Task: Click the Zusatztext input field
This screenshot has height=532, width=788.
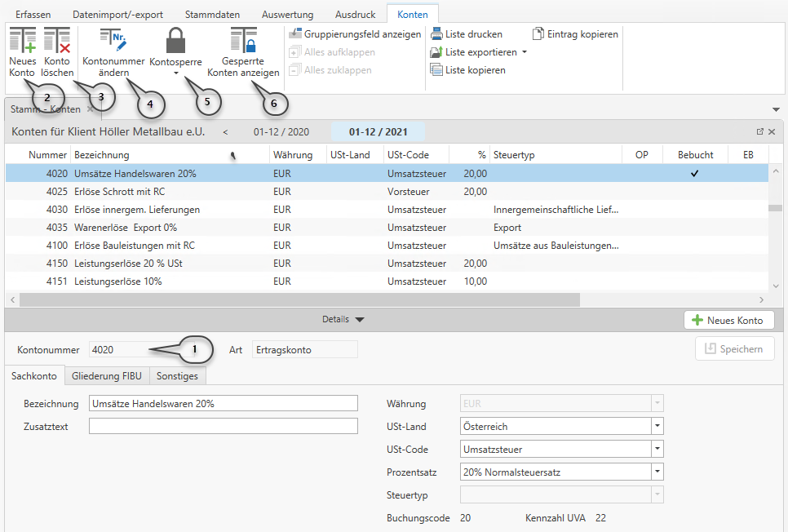Action: 223,427
